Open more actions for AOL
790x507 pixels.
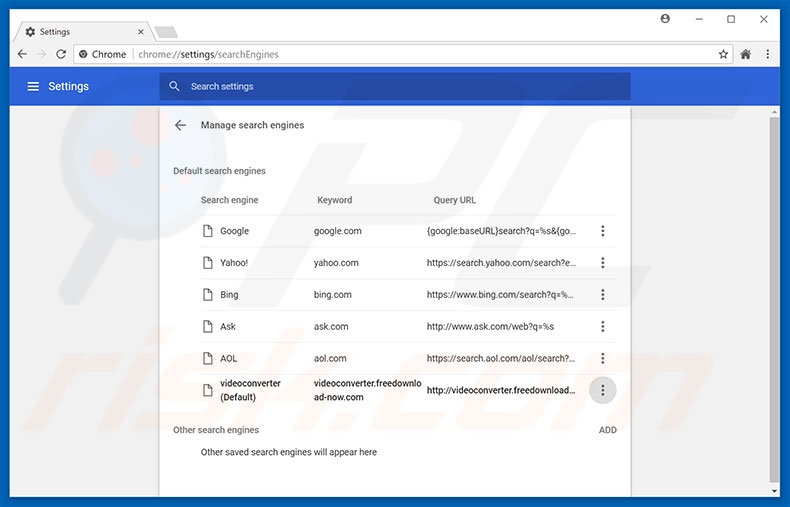click(x=603, y=358)
